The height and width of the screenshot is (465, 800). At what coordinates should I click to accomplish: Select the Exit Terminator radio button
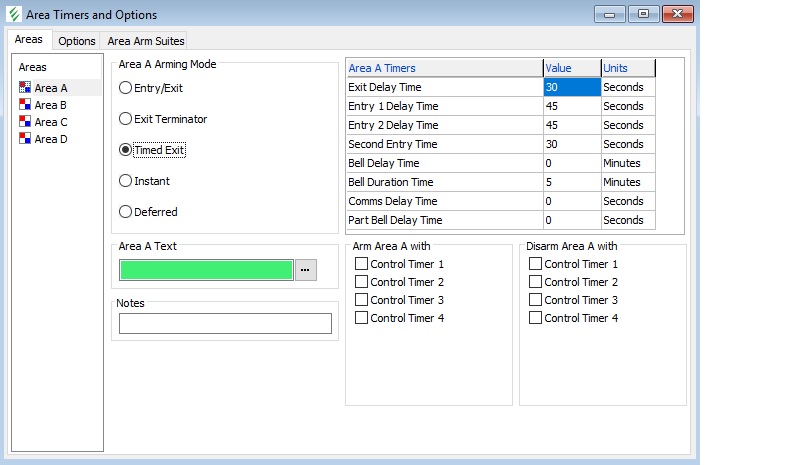(x=126, y=119)
